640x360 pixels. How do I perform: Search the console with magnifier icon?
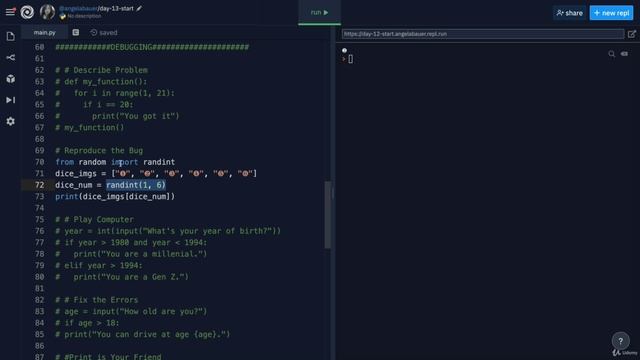pyautogui.click(x=611, y=54)
